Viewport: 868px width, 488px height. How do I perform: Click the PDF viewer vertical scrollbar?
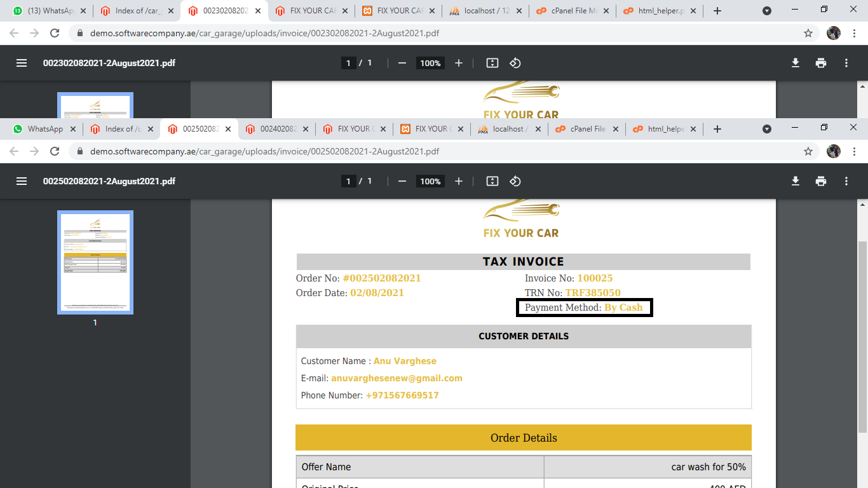(862, 337)
